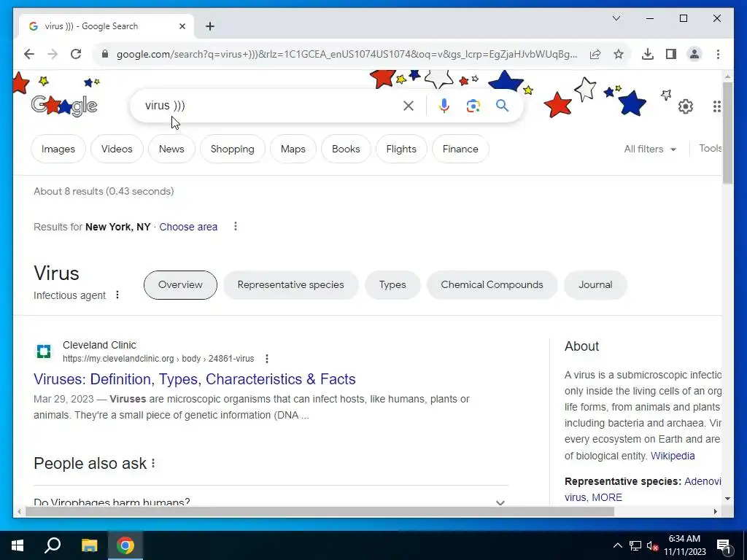Image resolution: width=747 pixels, height=560 pixels.
Task: Open the Tools option
Action: 711,148
